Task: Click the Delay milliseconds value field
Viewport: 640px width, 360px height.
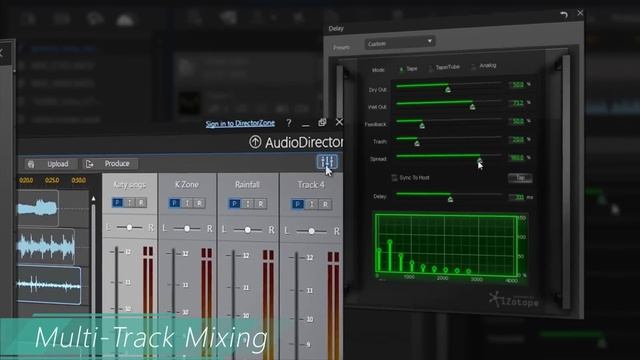Action: pos(517,197)
